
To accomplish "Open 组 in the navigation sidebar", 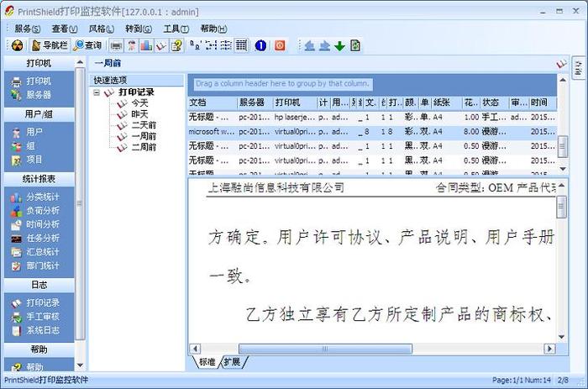I will (24, 146).
